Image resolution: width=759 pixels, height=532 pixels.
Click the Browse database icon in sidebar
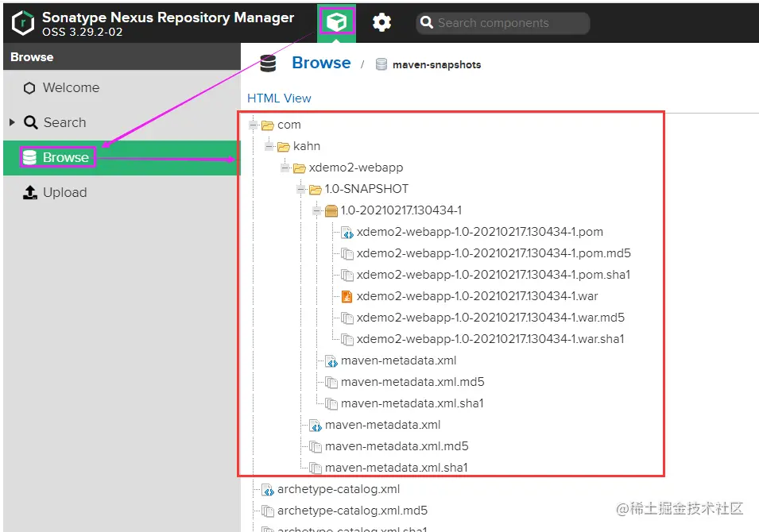pyautogui.click(x=29, y=157)
